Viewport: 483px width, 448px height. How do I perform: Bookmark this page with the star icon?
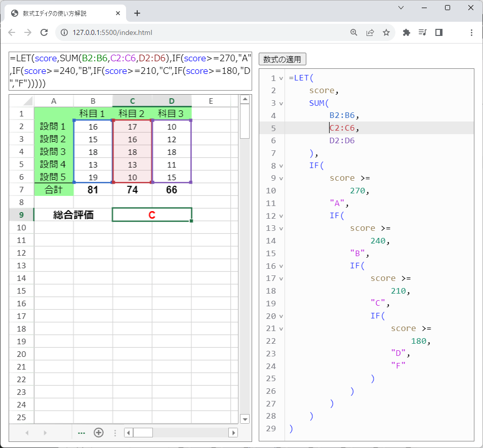[386, 32]
